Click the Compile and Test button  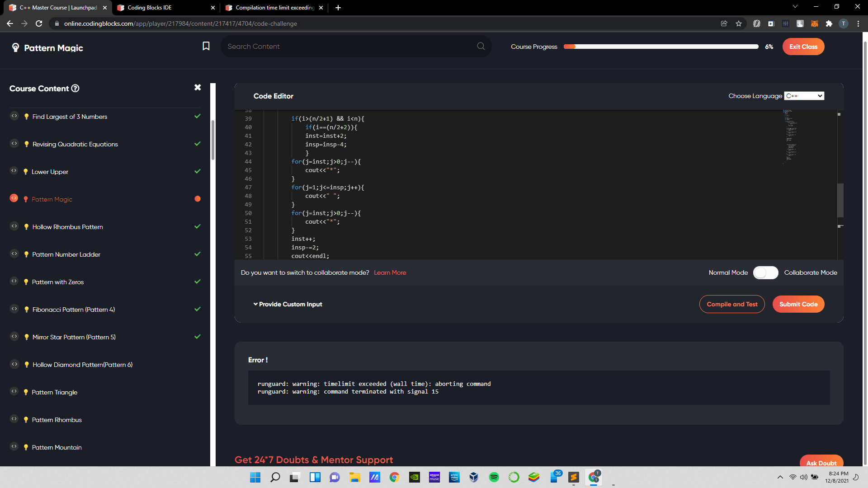[732, 304]
